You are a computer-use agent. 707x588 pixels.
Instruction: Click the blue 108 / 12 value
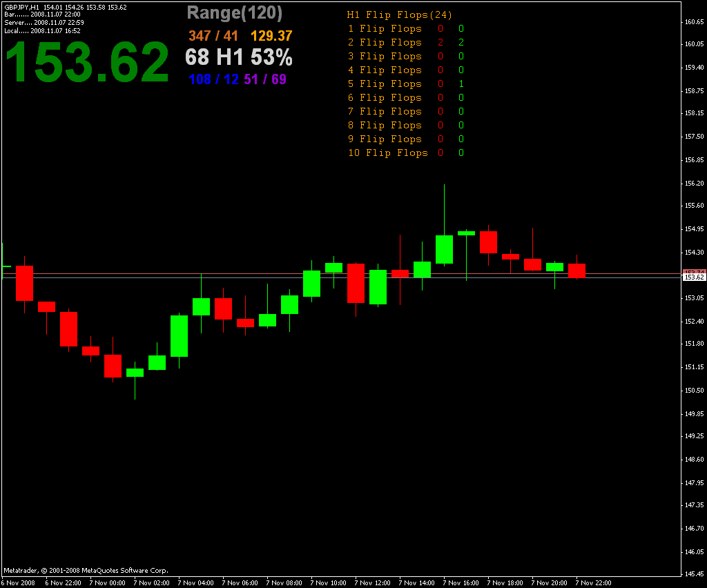coord(214,79)
